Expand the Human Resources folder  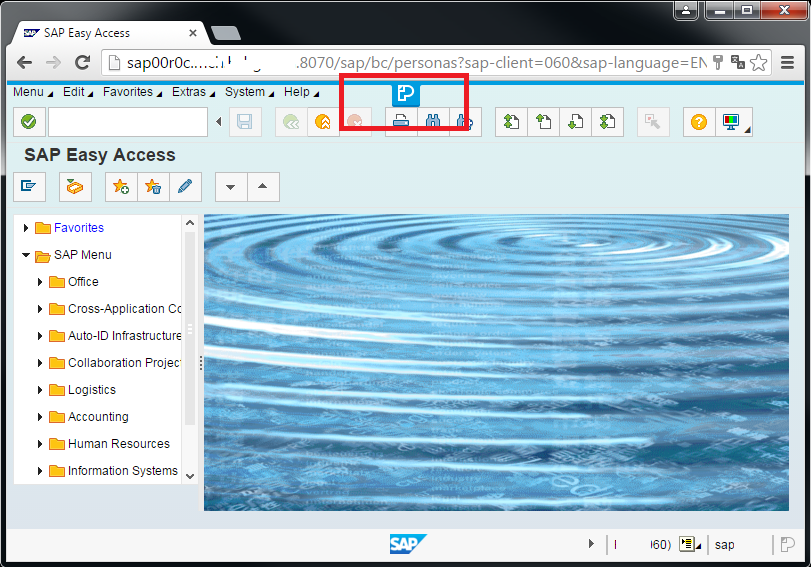pos(40,444)
